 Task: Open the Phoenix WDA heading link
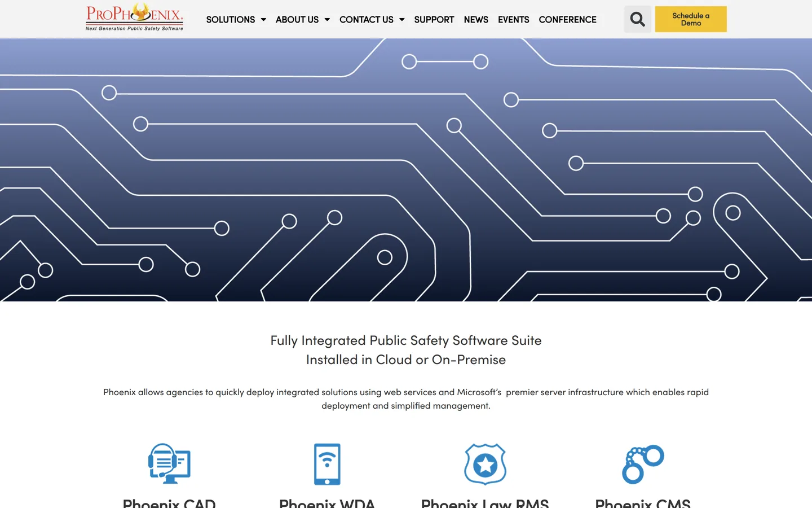327,502
